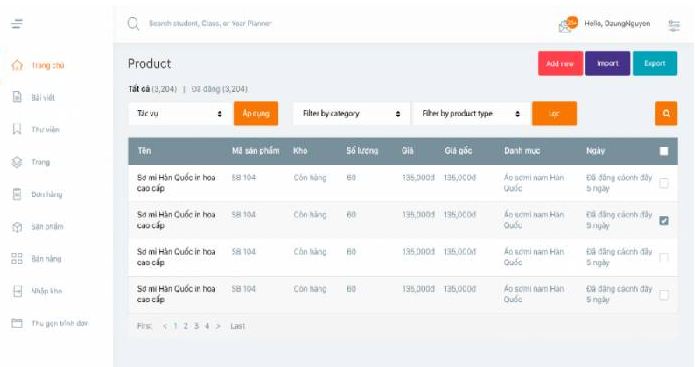Click the search student, class input field
Viewport: 695px width, 367px height.
210,23
